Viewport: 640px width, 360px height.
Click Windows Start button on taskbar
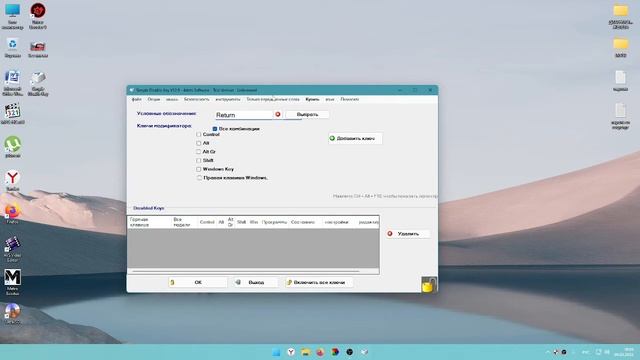point(276,352)
